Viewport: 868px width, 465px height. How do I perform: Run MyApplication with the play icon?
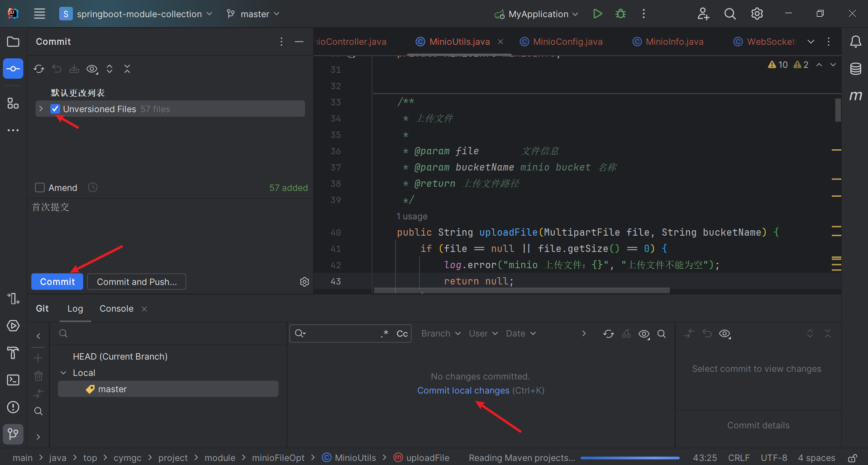click(597, 14)
